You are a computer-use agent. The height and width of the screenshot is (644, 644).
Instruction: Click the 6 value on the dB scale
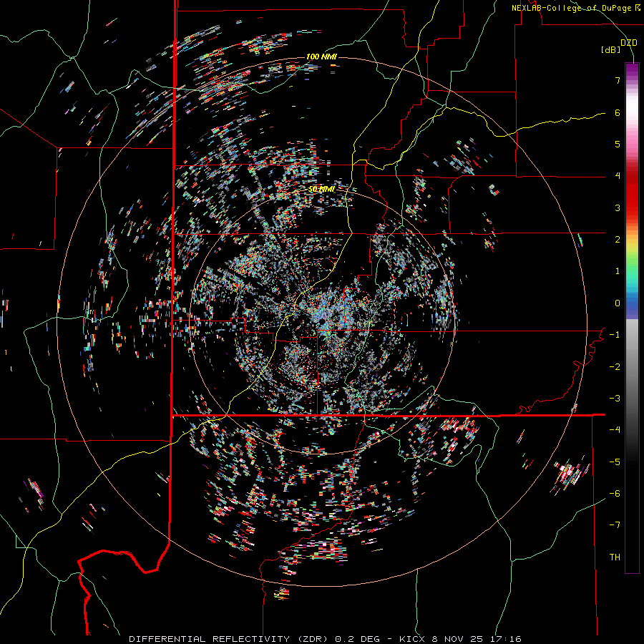tap(618, 112)
